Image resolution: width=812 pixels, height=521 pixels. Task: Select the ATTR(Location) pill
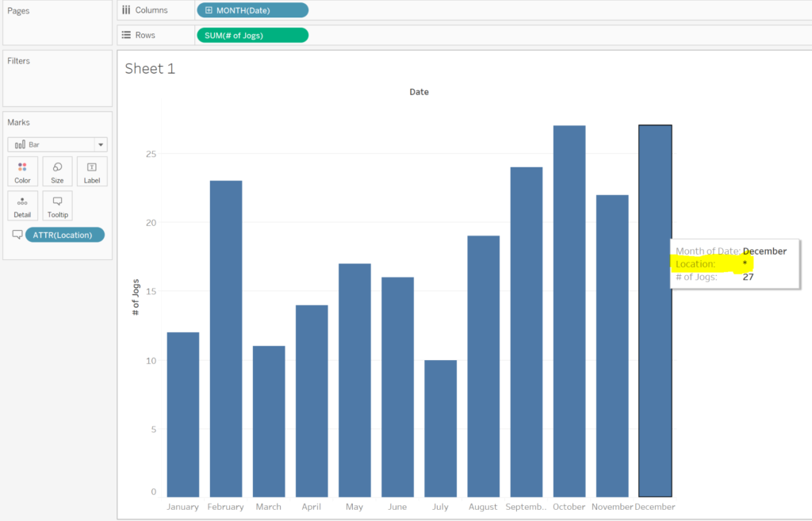pos(64,235)
